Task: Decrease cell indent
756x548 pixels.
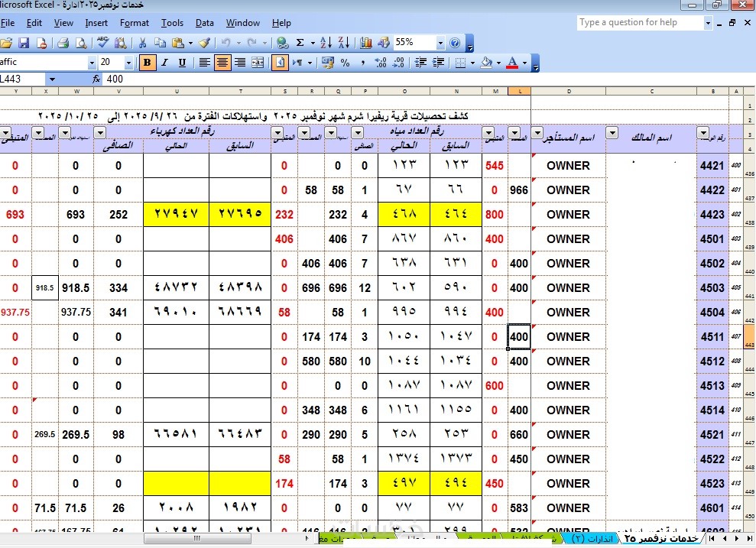Action: [420, 63]
